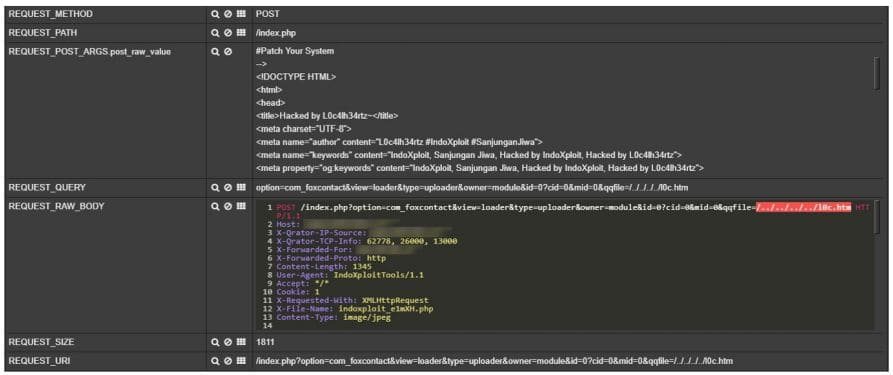The height and width of the screenshot is (375, 893).
Task: Click the scrollbar in the post_raw_value field
Action: click(x=877, y=73)
